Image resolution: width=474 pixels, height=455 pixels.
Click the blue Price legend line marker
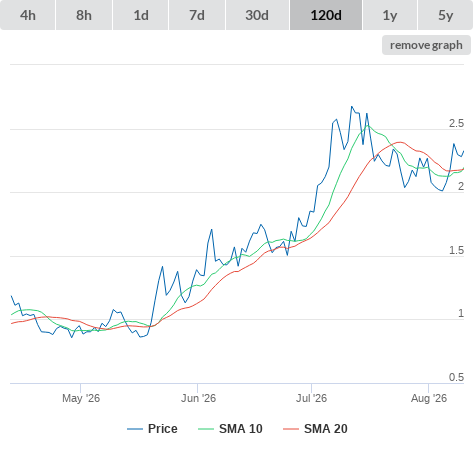135,429
